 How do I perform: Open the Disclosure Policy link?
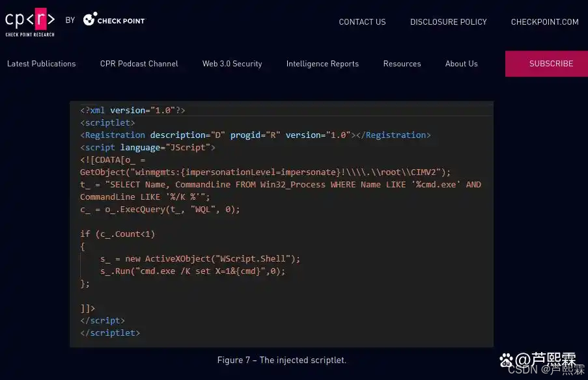point(449,22)
